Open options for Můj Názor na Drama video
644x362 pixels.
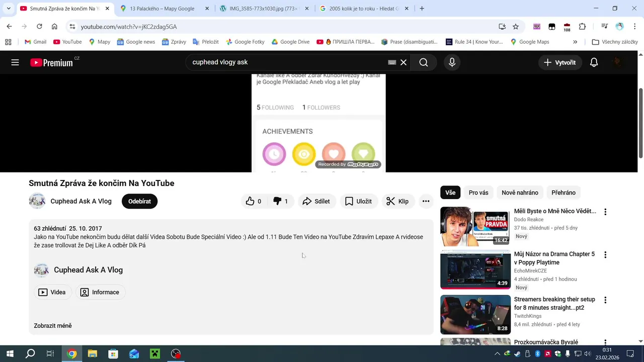pos(605,255)
